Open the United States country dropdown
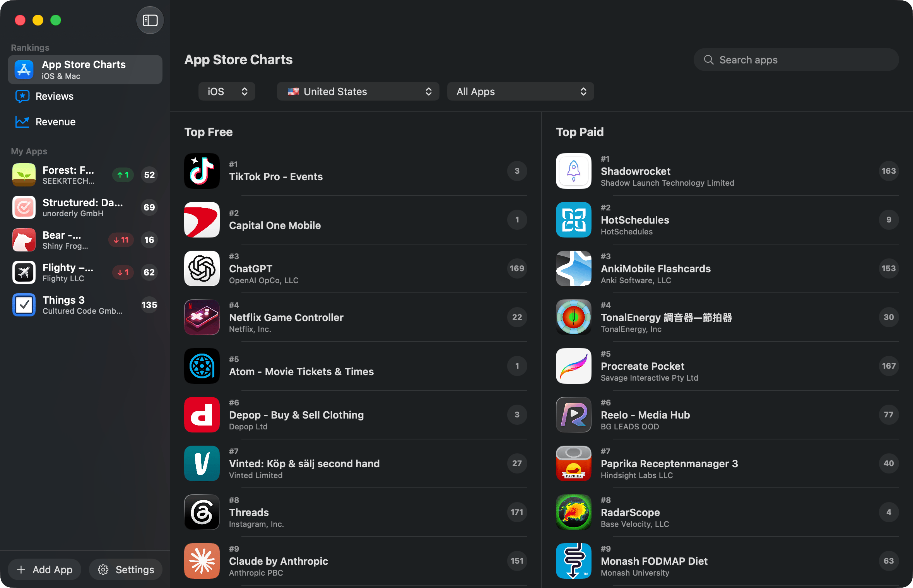913x588 pixels. point(358,92)
